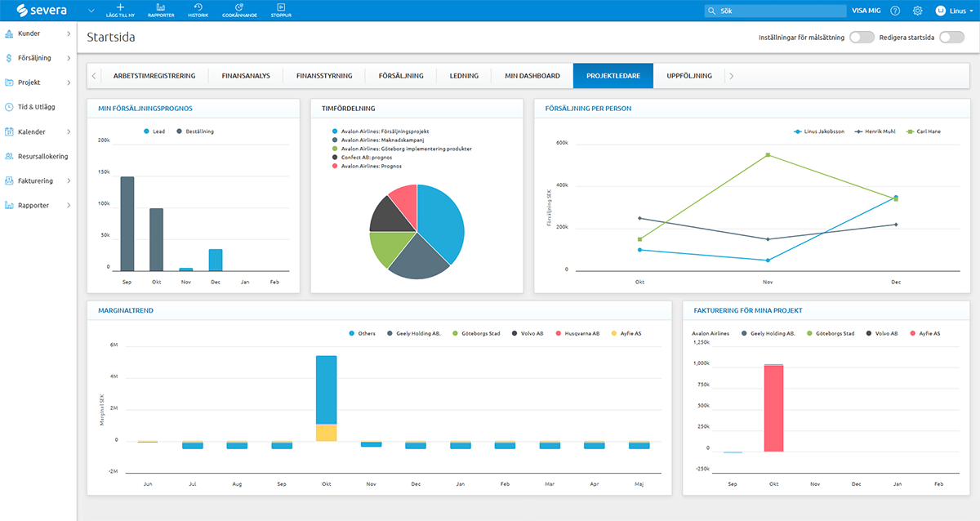The height and width of the screenshot is (521, 980).
Task: Toggle Lead series in försäljningsprognos legend
Action: [x=154, y=131]
